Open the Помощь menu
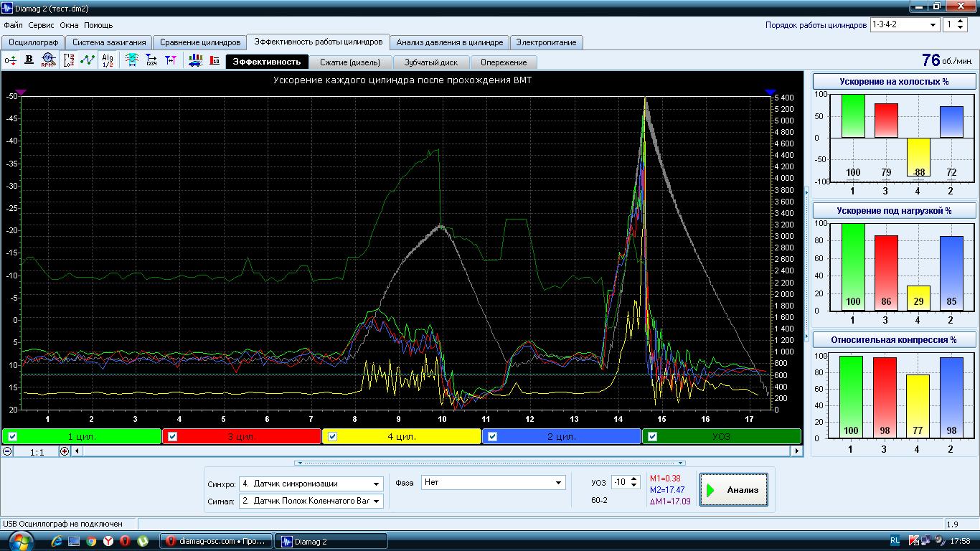Viewport: 980px width, 551px height. [98, 25]
